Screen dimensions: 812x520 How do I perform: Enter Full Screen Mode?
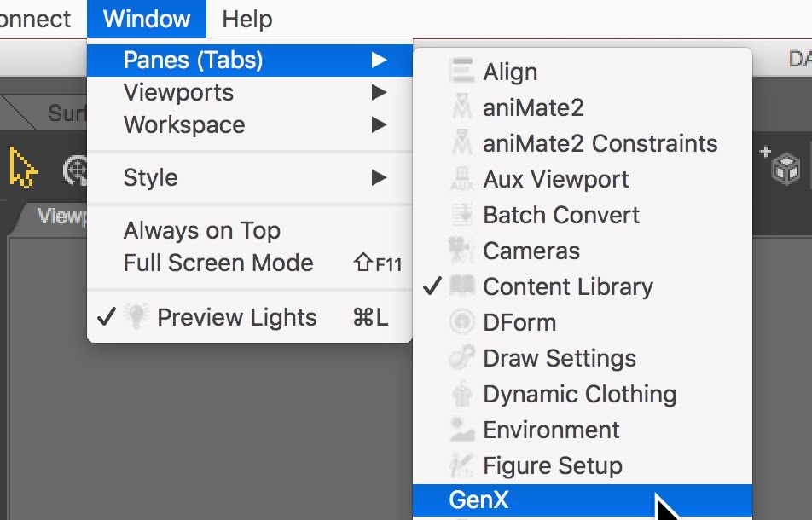(217, 263)
